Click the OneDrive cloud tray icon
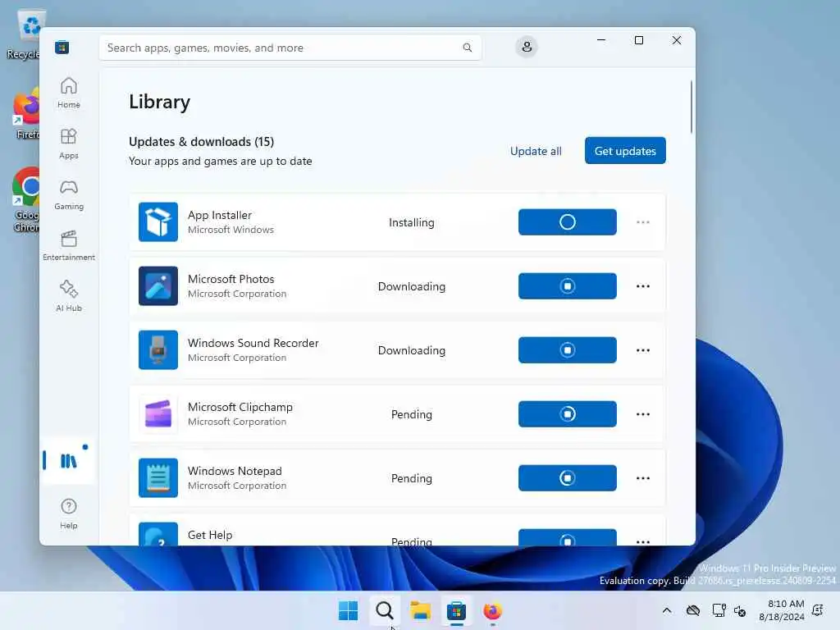The width and height of the screenshot is (840, 630). coord(693,610)
